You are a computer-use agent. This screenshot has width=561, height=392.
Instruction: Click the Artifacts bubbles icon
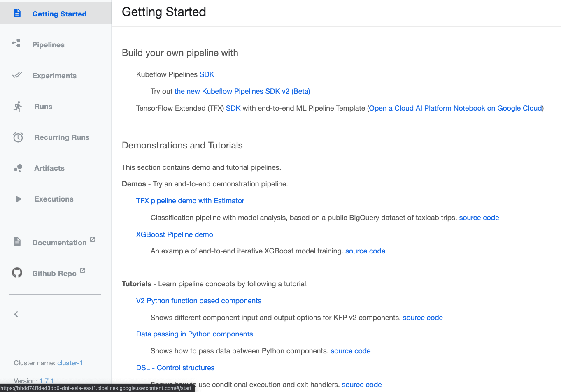18,168
